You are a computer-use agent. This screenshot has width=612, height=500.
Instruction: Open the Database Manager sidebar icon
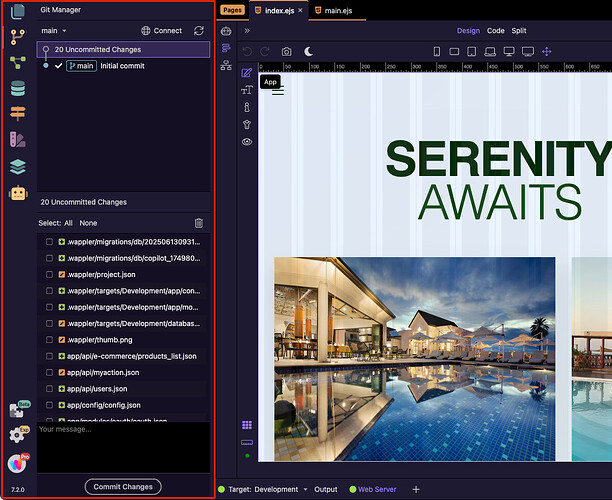coord(17,88)
